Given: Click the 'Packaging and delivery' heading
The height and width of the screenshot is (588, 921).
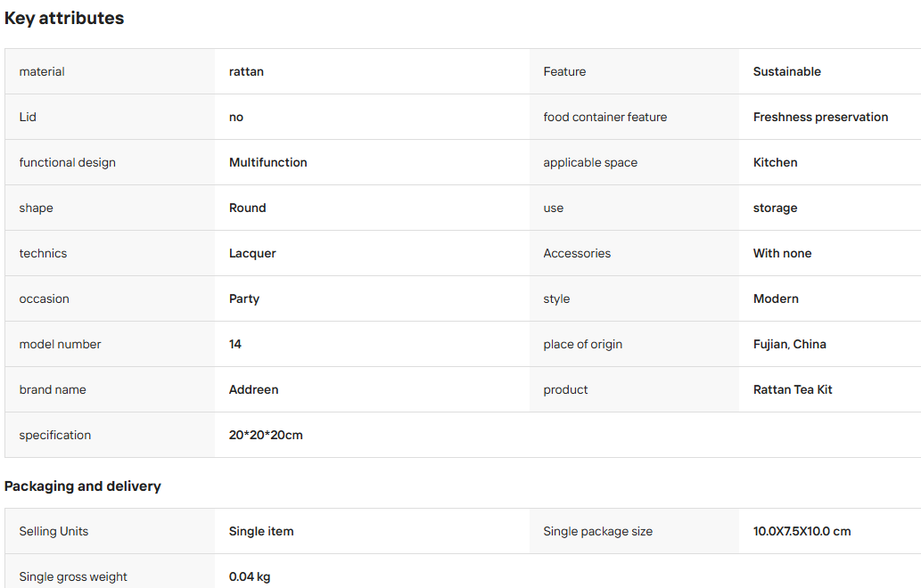Looking at the screenshot, I should 82,486.
